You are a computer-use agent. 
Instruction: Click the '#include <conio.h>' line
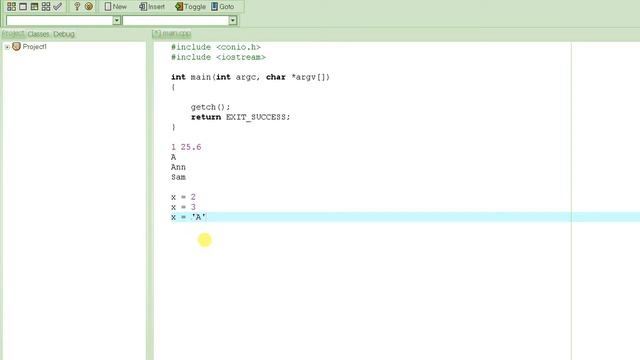click(x=216, y=47)
